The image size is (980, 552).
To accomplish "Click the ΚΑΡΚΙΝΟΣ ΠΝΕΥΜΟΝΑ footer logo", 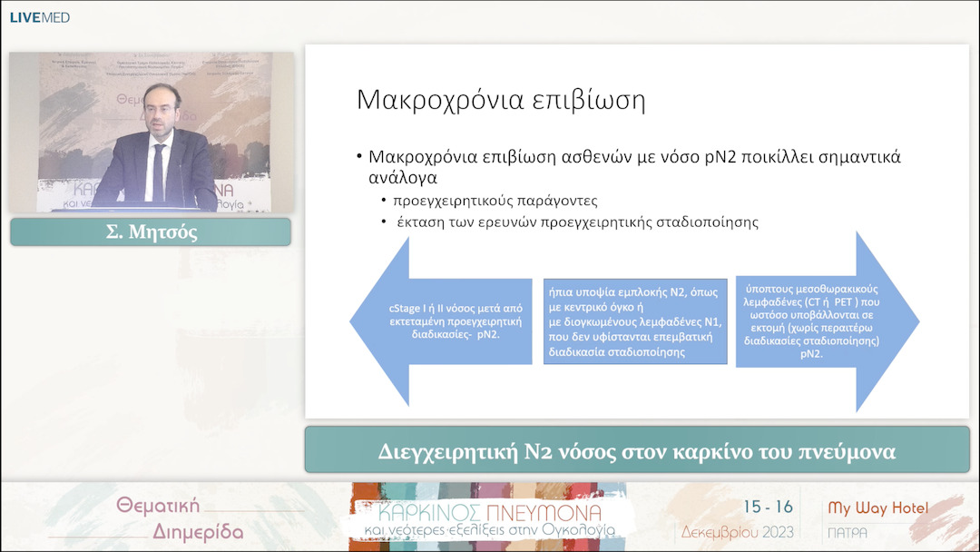I will pyautogui.click(x=490, y=517).
